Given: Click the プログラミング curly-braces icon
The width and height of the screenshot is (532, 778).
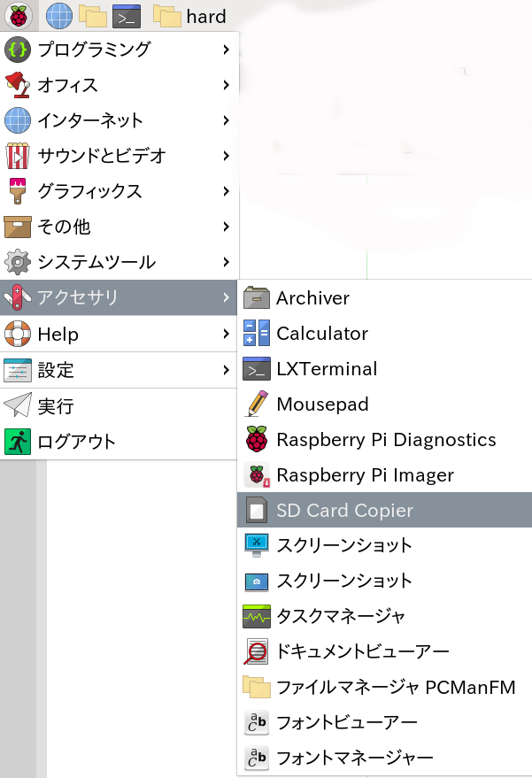Looking at the screenshot, I should click(18, 50).
